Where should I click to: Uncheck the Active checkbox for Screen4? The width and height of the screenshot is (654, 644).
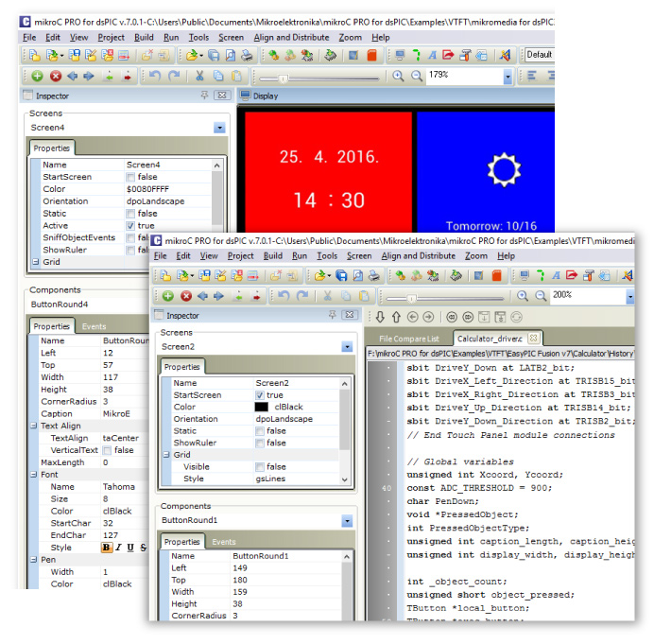click(x=130, y=226)
